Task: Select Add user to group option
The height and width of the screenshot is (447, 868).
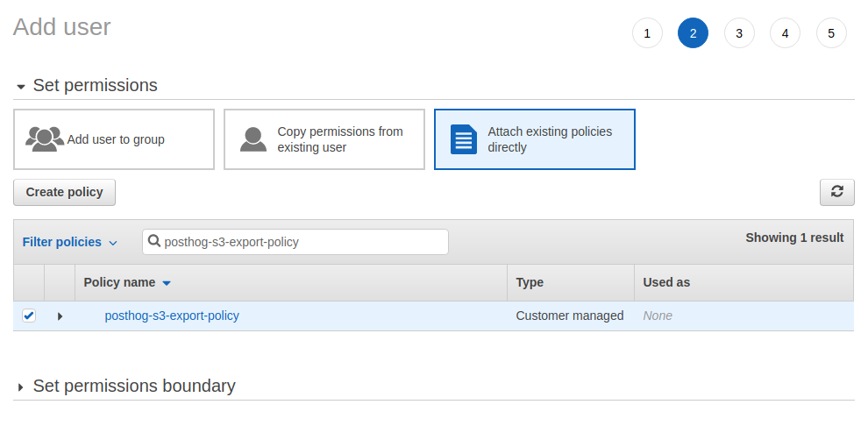Action: [114, 139]
